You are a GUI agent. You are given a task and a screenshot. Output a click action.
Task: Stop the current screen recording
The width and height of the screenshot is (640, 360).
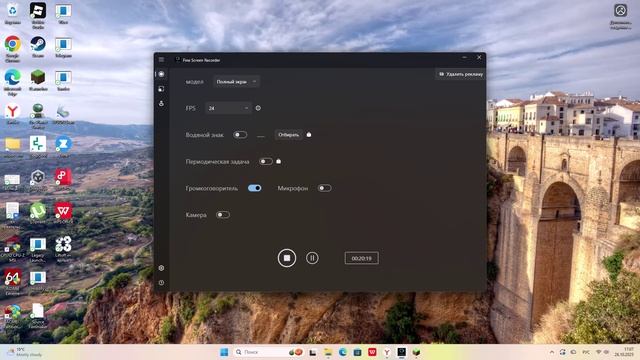tap(287, 258)
